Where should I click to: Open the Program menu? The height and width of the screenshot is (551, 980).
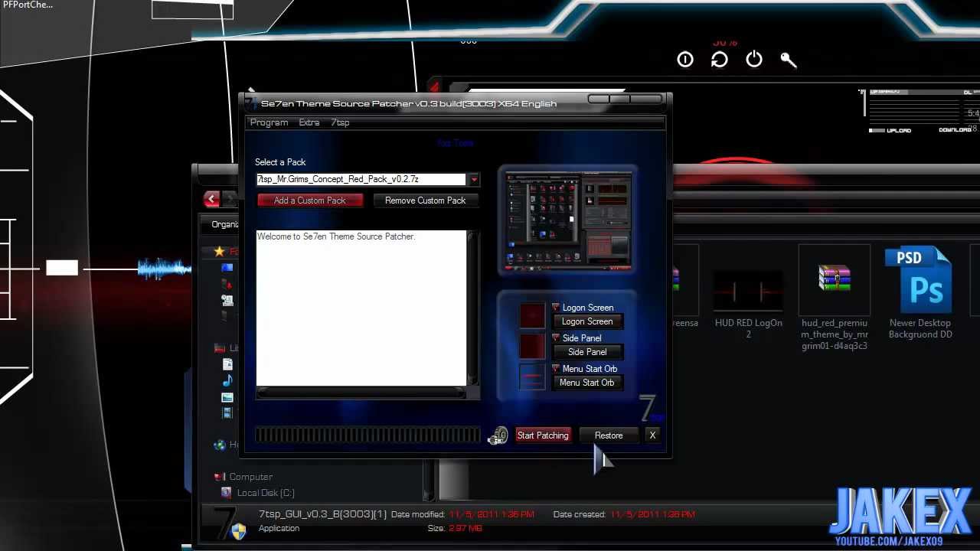(x=269, y=122)
